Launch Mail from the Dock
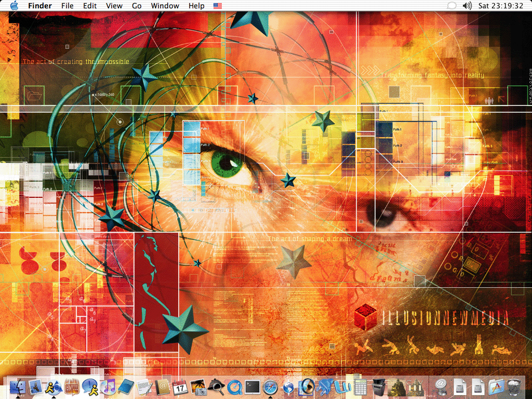Screen dimensions: 532x399 pos(35,387)
